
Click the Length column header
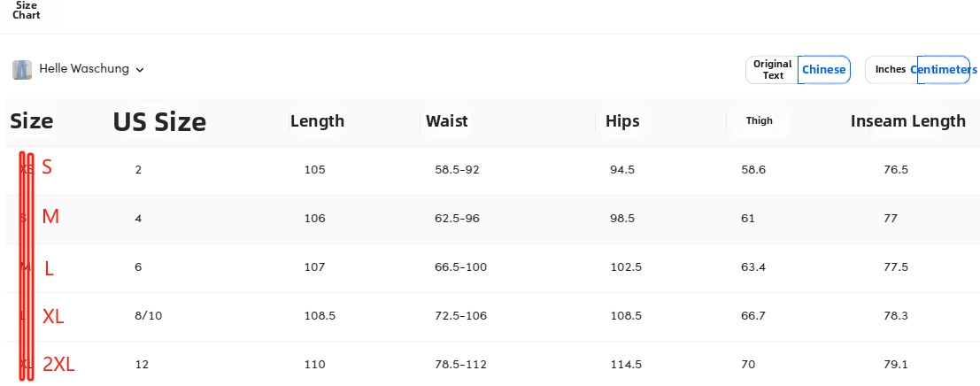tap(317, 121)
